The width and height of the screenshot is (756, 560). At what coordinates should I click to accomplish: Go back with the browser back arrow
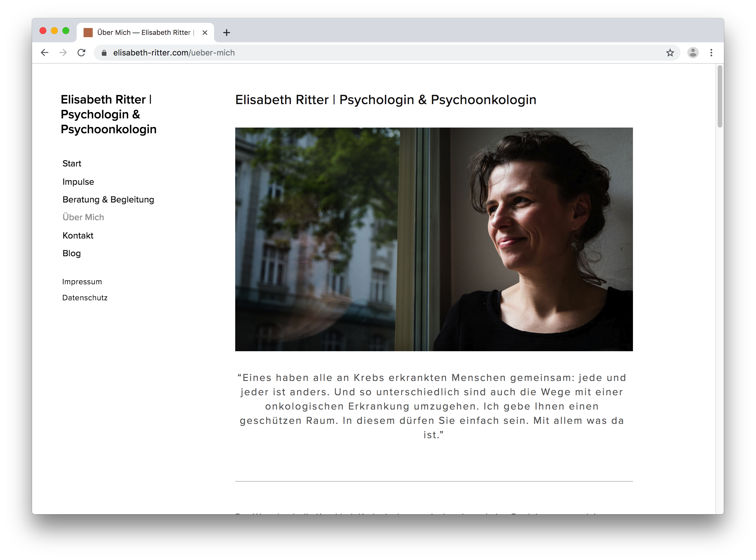tap(44, 53)
